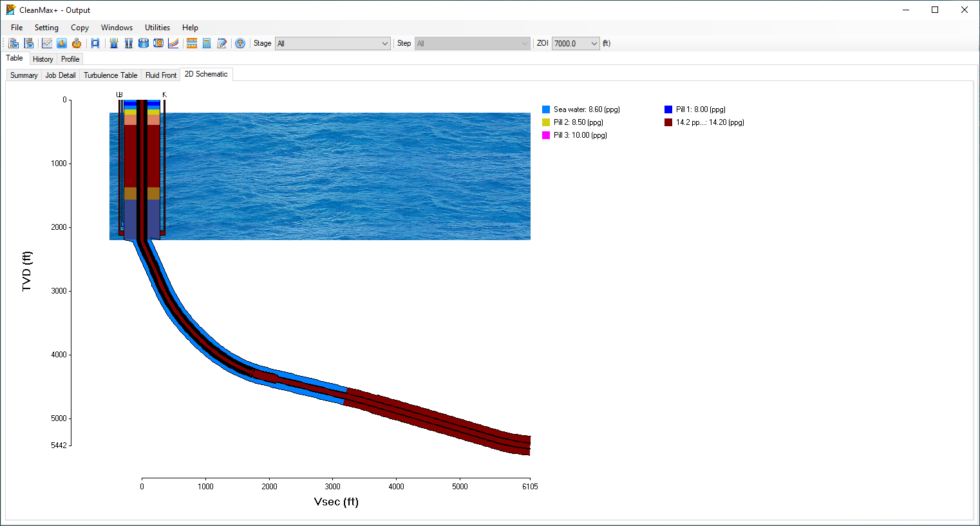The width and height of the screenshot is (980, 526).
Task: Open the Setting menu
Action: click(46, 28)
